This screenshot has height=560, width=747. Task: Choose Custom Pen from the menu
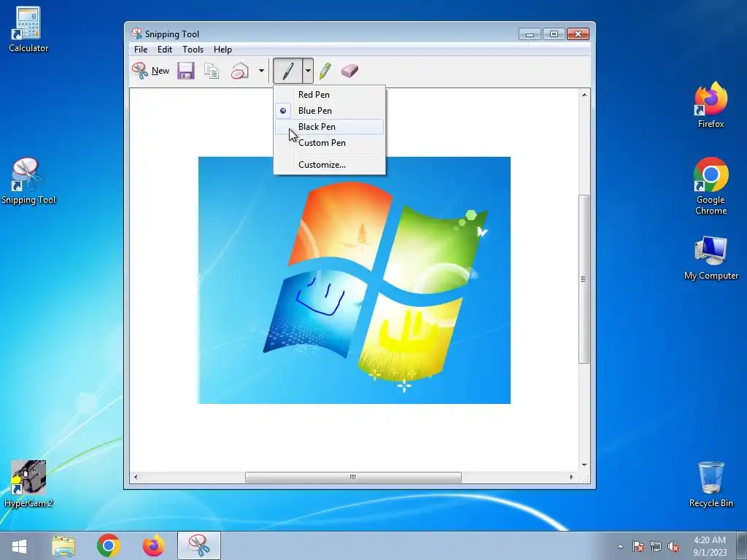pyautogui.click(x=329, y=143)
